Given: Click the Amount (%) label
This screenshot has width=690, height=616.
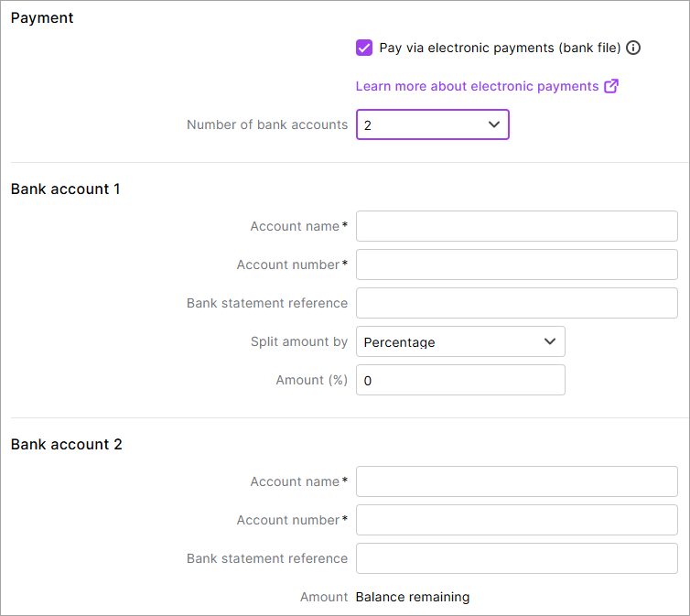Looking at the screenshot, I should pos(311,380).
